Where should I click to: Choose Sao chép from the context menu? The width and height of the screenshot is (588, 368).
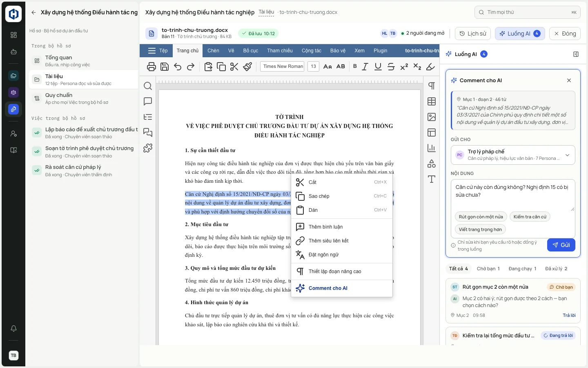[342, 196]
